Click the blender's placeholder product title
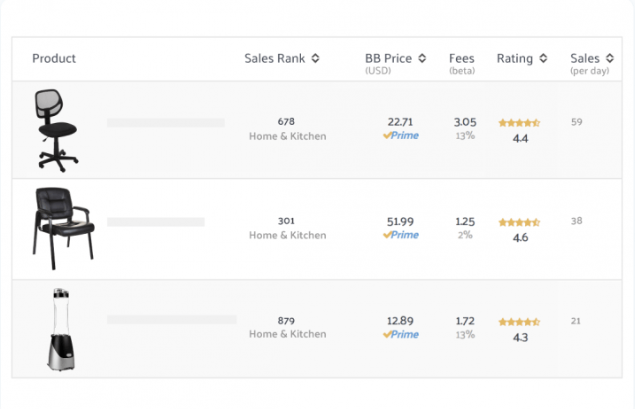Screen dimensions: 635x409 (171, 320)
